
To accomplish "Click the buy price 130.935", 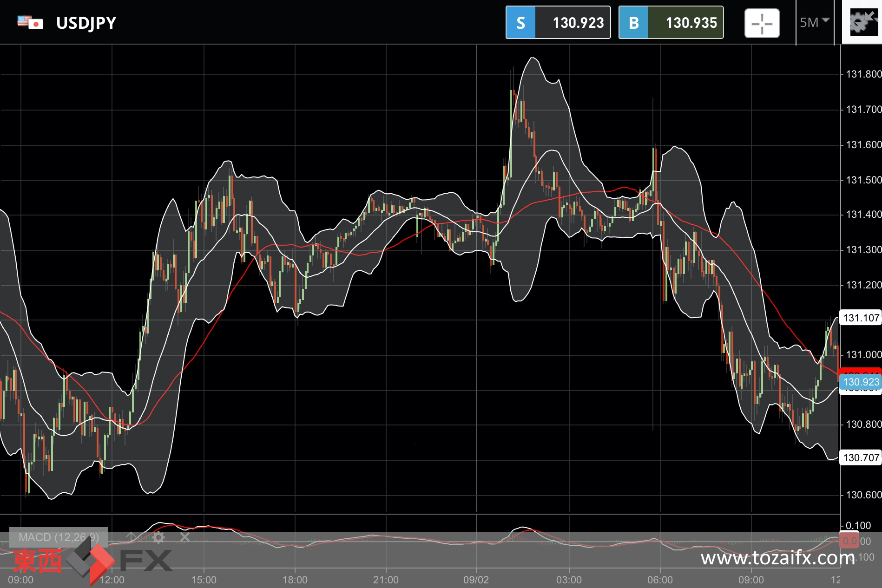I will 691,22.
